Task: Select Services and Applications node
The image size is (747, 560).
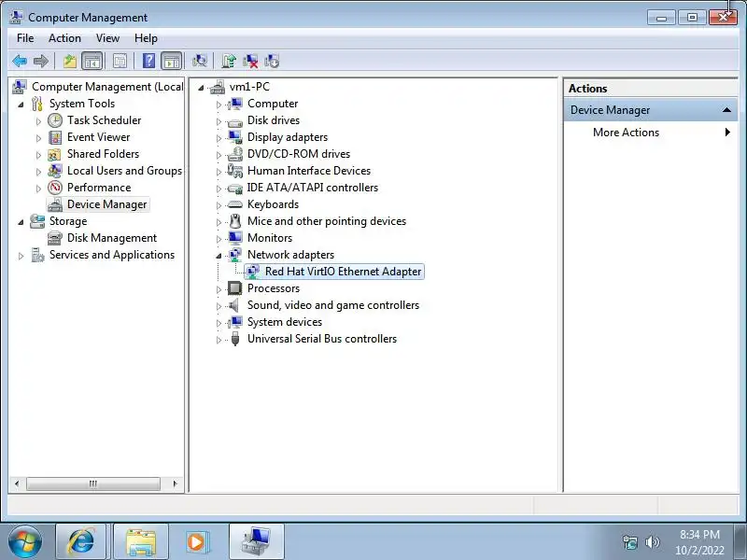Action: [x=112, y=255]
